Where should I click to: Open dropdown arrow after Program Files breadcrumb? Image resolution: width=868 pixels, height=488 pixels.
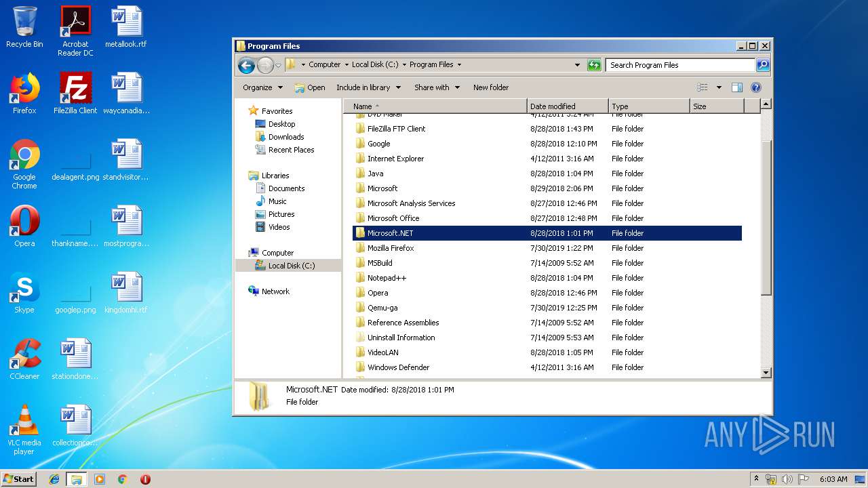tap(459, 65)
